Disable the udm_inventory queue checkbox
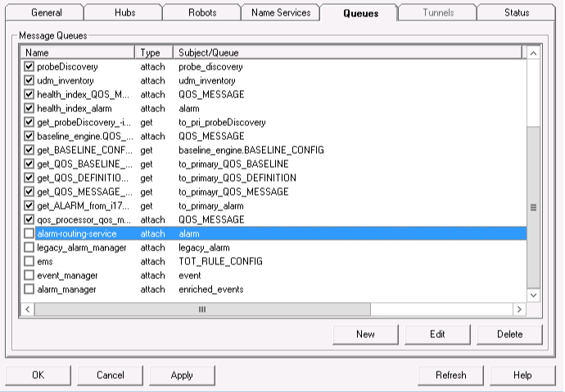565x392 pixels. 29,80
